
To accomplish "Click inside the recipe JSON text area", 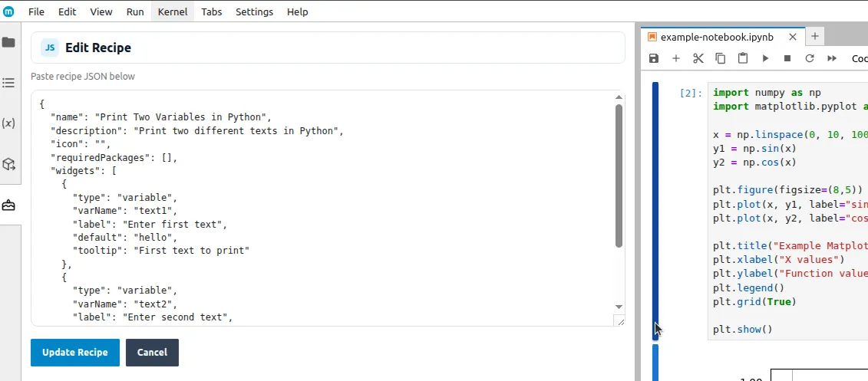I will click(x=328, y=208).
